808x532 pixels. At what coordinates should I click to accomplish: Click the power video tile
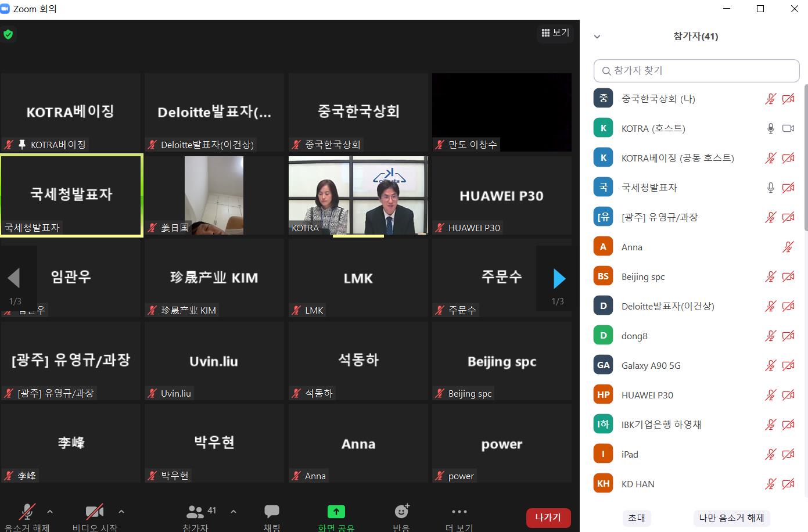502,444
